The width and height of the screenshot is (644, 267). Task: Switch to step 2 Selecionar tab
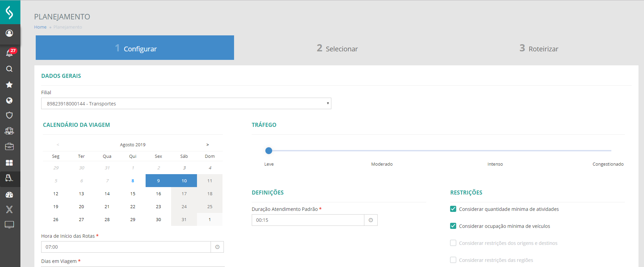337,48
